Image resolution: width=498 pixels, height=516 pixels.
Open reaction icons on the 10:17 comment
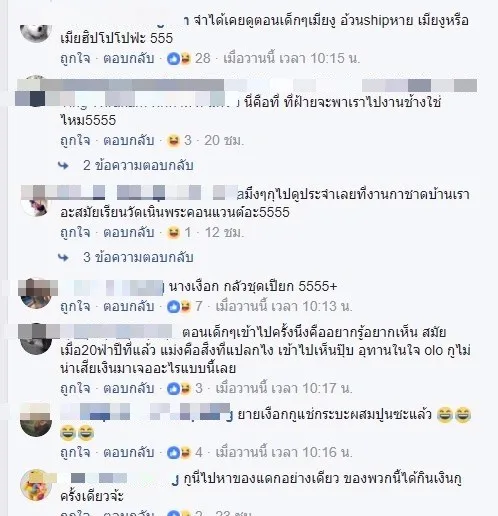click(179, 388)
